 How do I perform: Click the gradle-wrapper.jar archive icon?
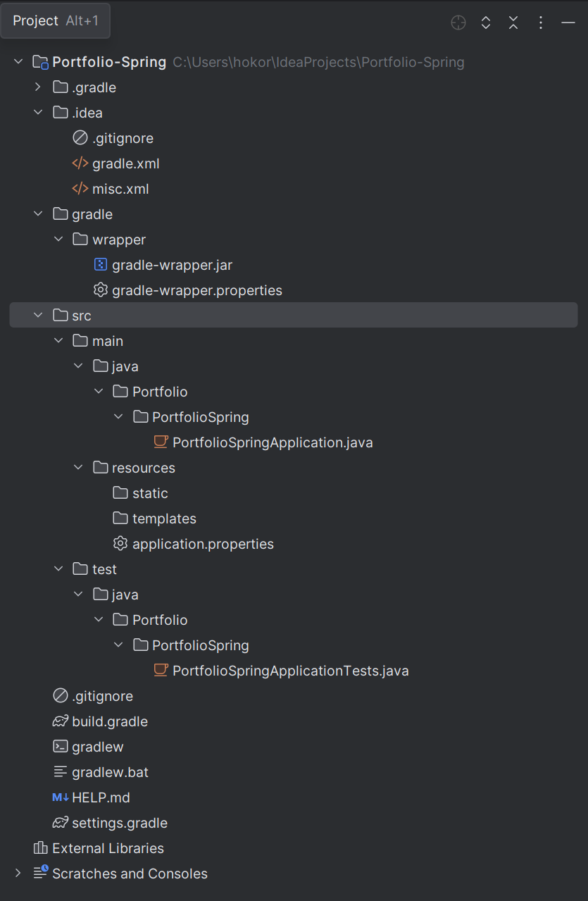(x=100, y=265)
